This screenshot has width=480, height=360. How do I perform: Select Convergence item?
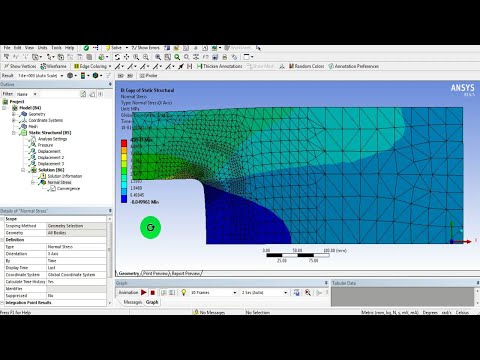(68, 189)
